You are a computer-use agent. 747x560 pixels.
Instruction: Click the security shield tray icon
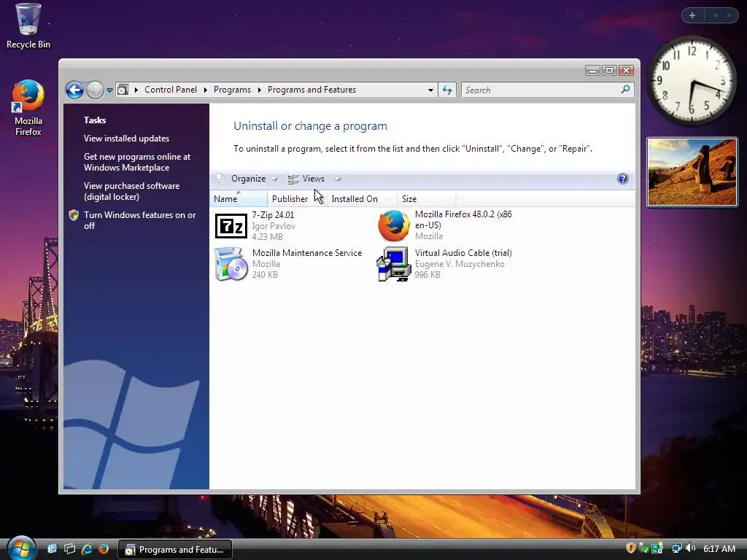coord(631,548)
